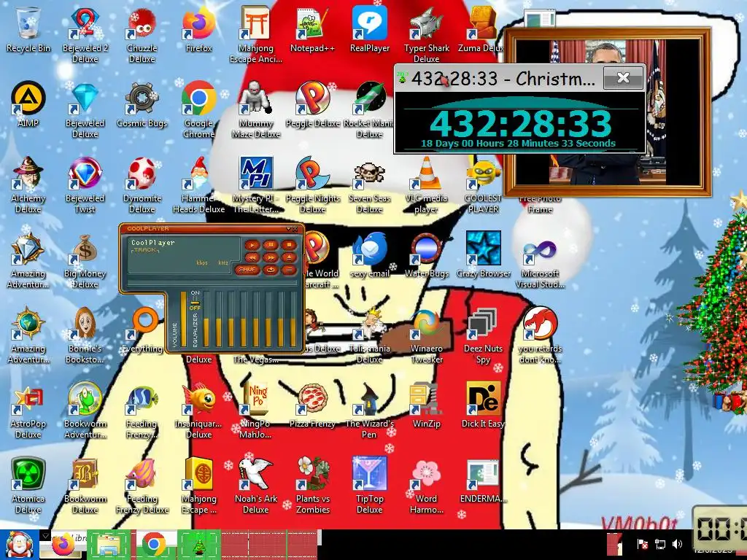
Task: Switch to Firefox in the taskbar
Action: (x=63, y=545)
